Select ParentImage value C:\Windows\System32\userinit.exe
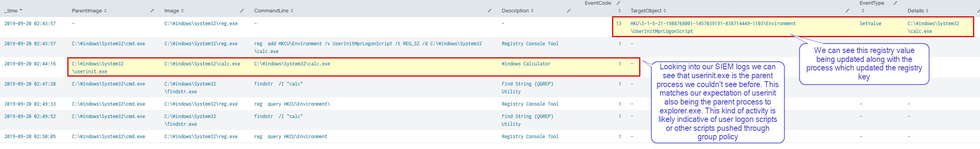Screen dimensions: 980x149 point(97,68)
